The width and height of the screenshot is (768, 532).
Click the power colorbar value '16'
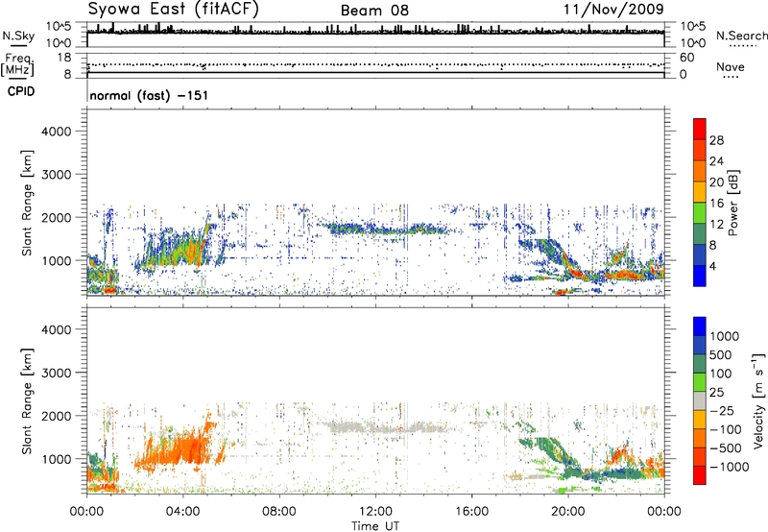(x=716, y=204)
